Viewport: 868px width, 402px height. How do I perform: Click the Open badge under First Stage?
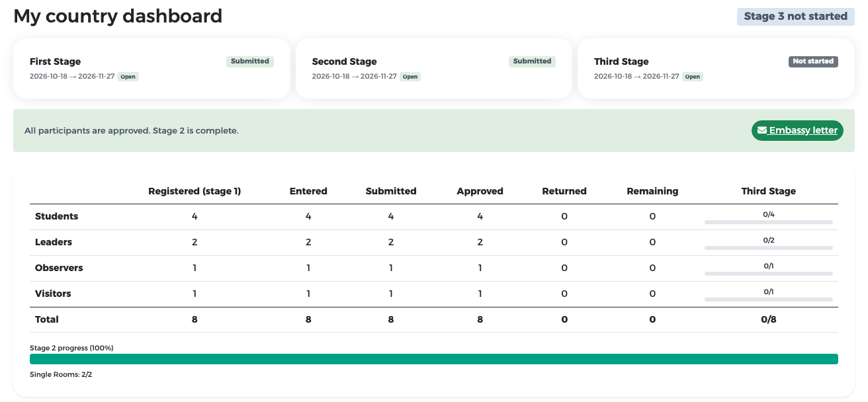[x=128, y=77]
